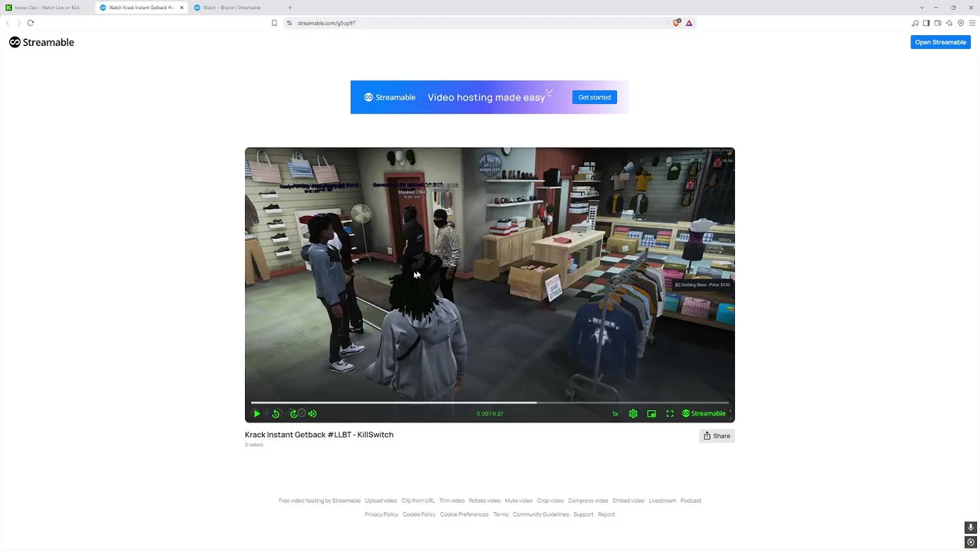
Task: Open the Support link
Action: tap(583, 515)
